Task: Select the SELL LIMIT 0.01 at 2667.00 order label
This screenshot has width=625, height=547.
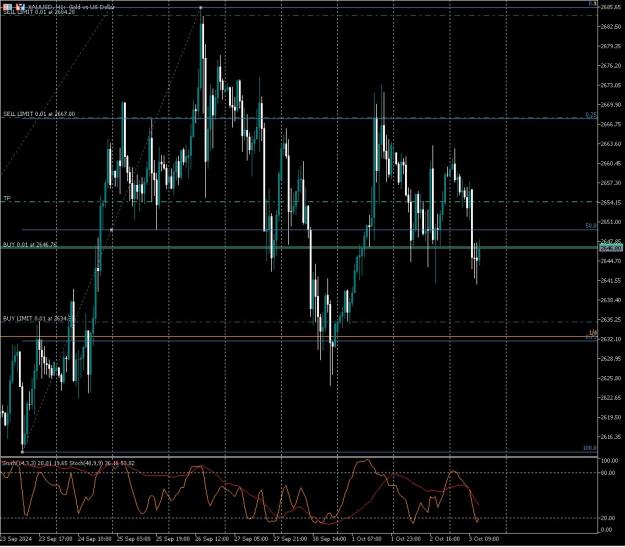Action: click(39, 114)
